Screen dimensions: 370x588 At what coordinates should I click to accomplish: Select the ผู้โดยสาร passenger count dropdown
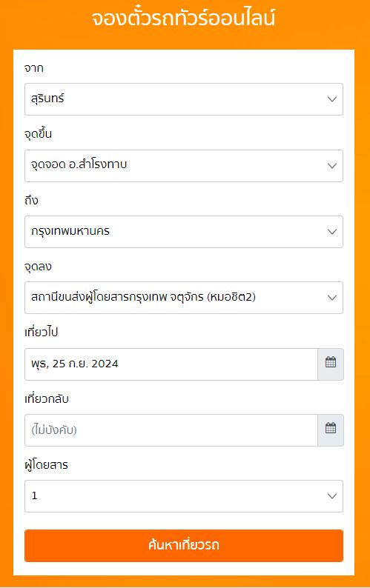click(184, 496)
